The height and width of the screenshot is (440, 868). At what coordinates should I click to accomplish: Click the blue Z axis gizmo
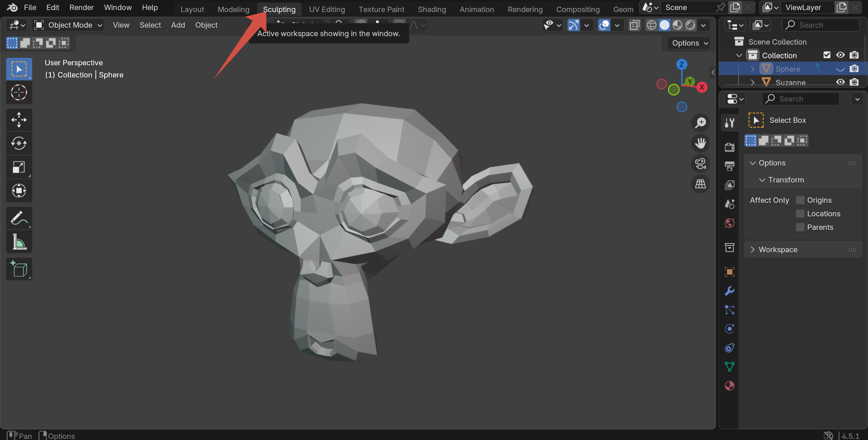pyautogui.click(x=682, y=64)
